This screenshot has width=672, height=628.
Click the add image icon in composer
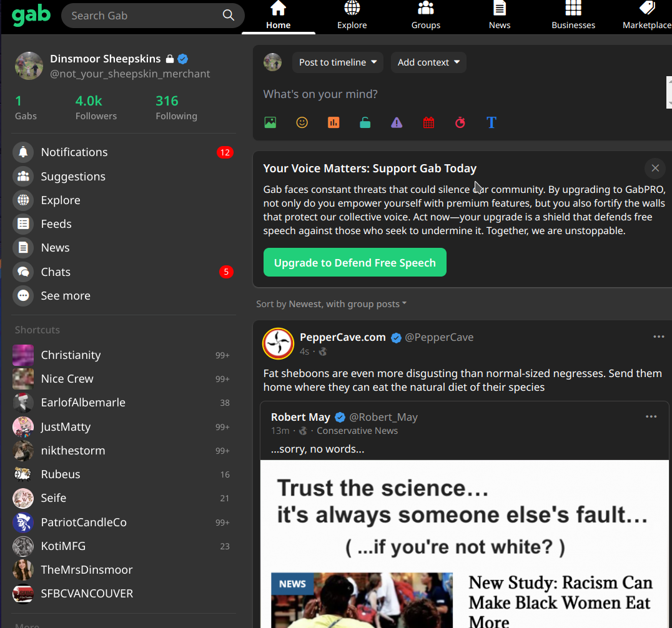[x=270, y=122]
